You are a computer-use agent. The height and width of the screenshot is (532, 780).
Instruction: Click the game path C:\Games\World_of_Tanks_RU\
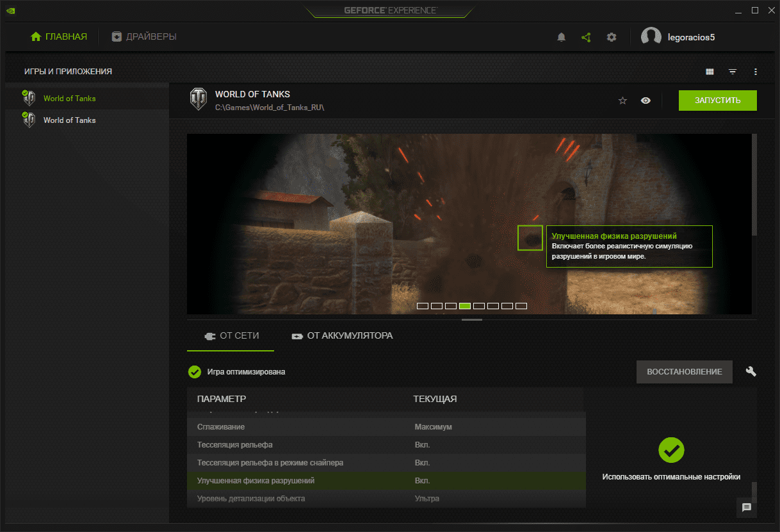(270, 107)
